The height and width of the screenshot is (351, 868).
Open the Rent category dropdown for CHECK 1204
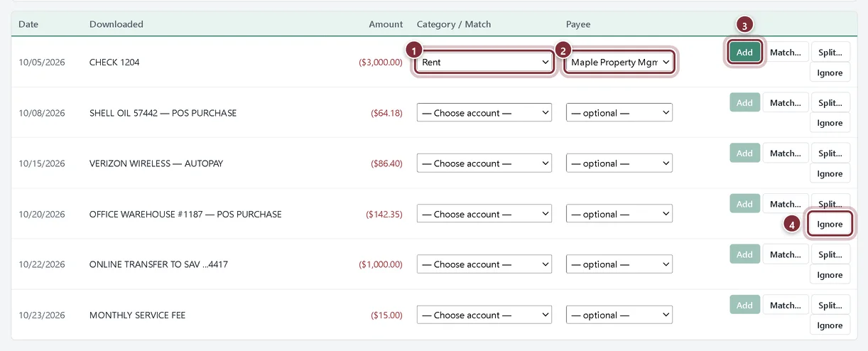[484, 63]
